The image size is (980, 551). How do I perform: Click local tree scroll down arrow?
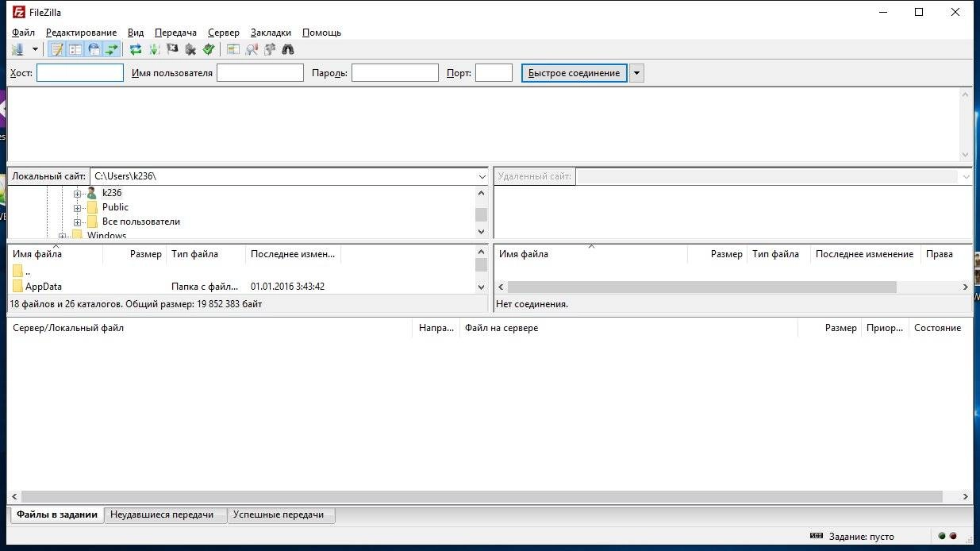click(x=481, y=231)
